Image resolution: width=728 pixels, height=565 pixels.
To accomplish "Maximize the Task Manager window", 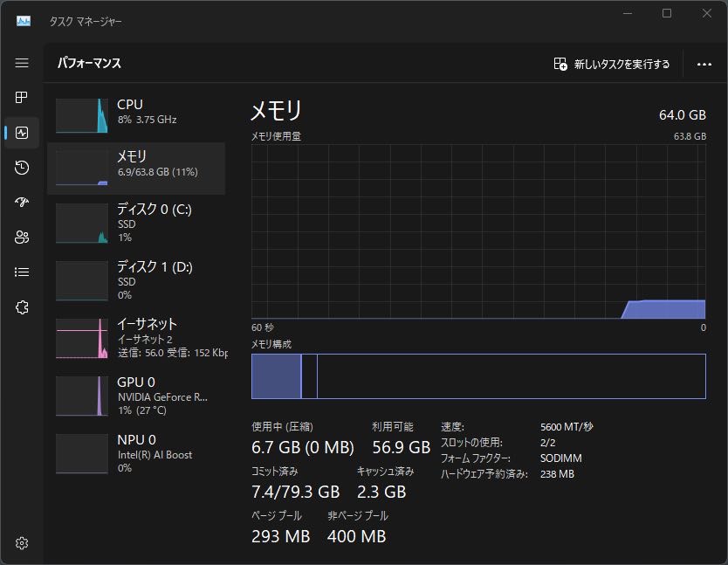I will 667,13.
